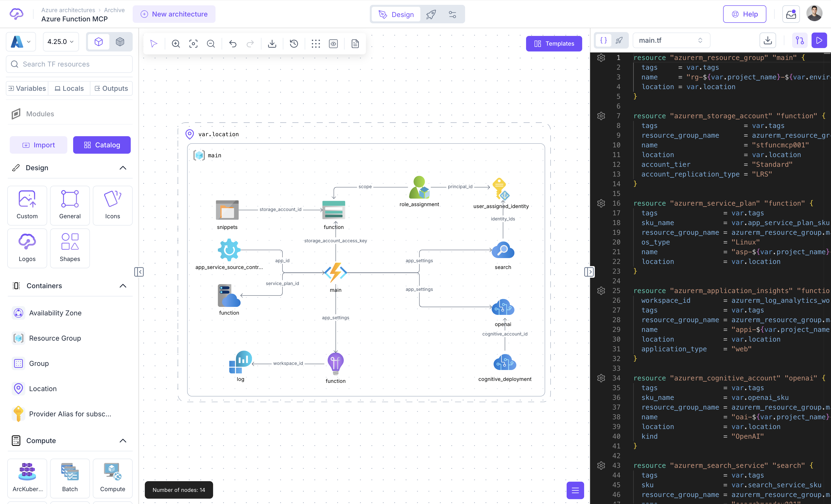Open the 4.25.0 version dropdown
This screenshot has height=504, width=831.
click(x=61, y=42)
